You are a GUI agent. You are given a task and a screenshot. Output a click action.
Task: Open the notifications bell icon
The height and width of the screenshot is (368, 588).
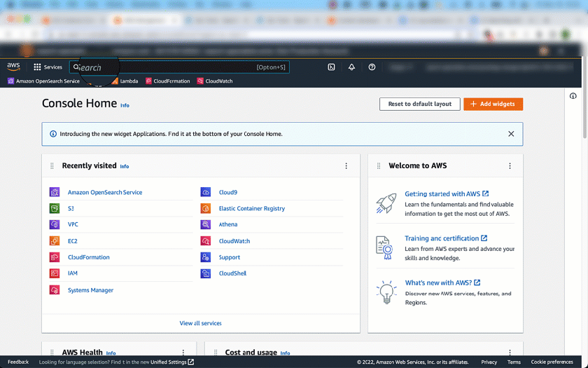point(351,67)
